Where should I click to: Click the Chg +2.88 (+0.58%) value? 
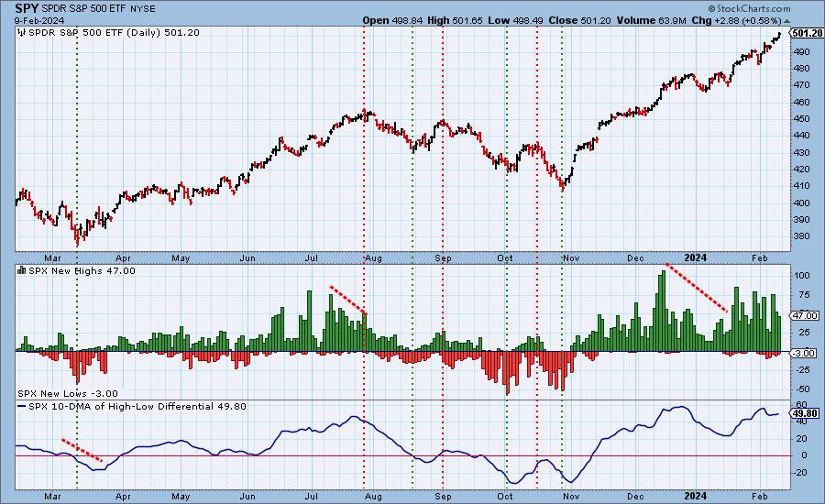[736, 20]
